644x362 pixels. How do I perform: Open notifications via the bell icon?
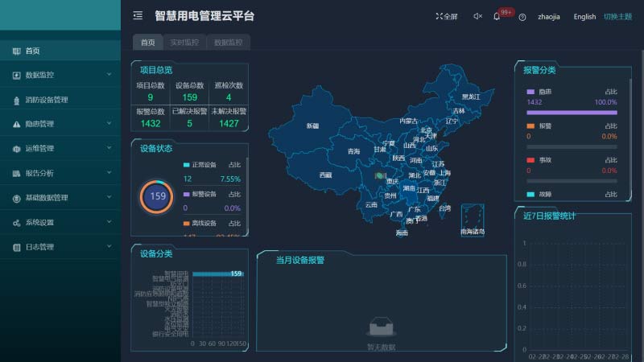click(497, 16)
